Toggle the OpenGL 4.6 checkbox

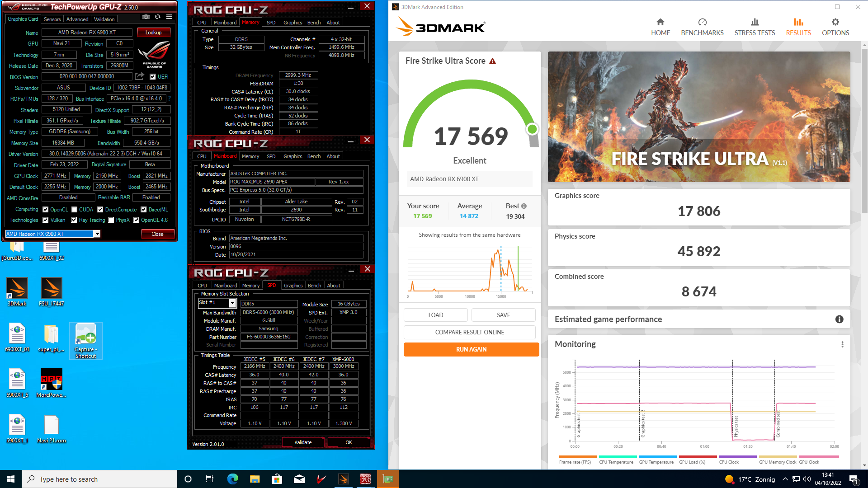(136, 220)
